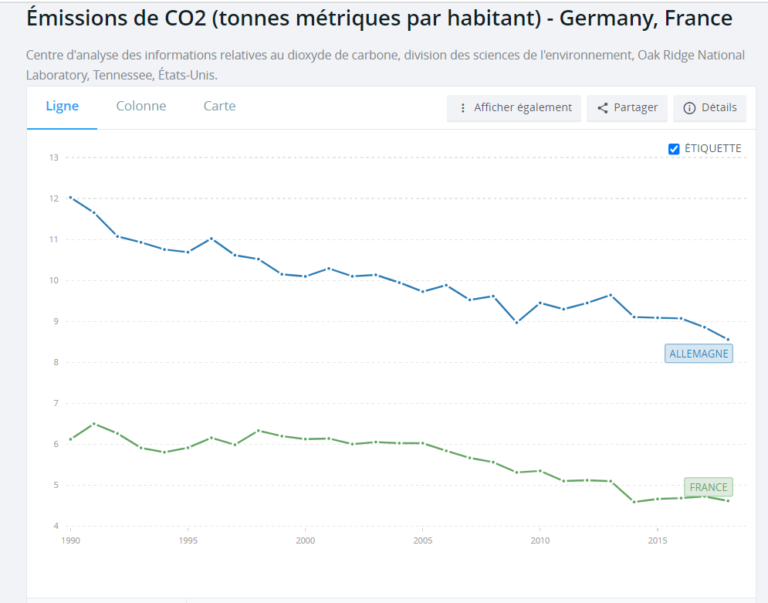Open the Colonne chart tab
Image resolution: width=768 pixels, height=603 pixels.
[141, 106]
